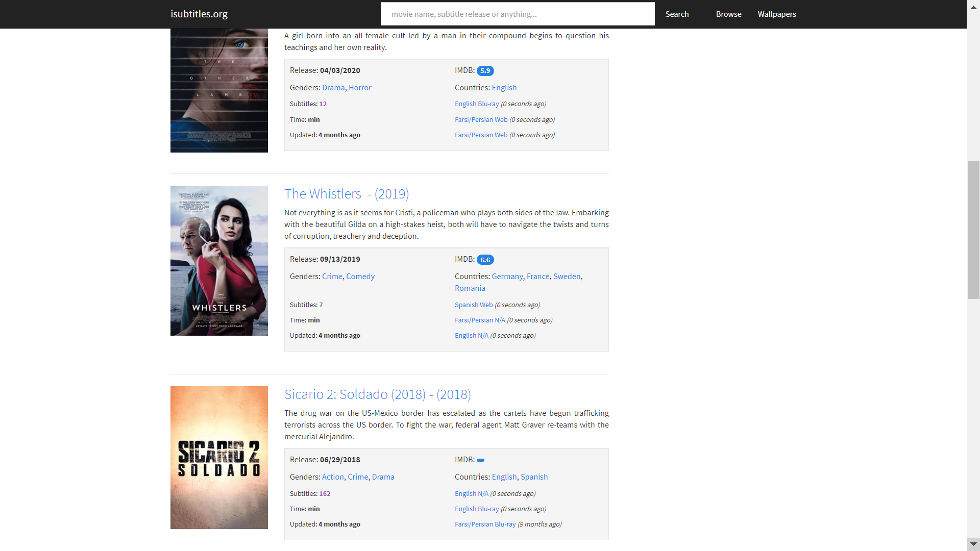This screenshot has width=980, height=551.
Task: Open The Whistlers (2019) title link
Action: pos(347,194)
